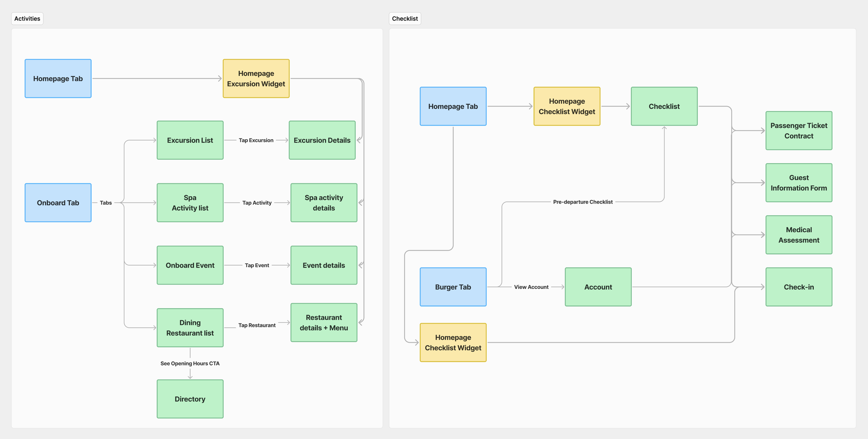Select the bottom Homepage Checklist Widget node
This screenshot has width=868, height=439.
(x=453, y=343)
